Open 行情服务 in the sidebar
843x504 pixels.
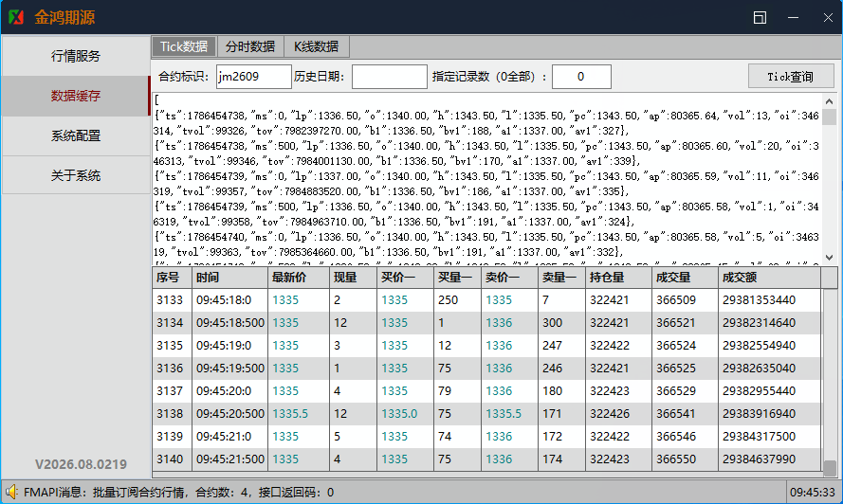pos(76,56)
